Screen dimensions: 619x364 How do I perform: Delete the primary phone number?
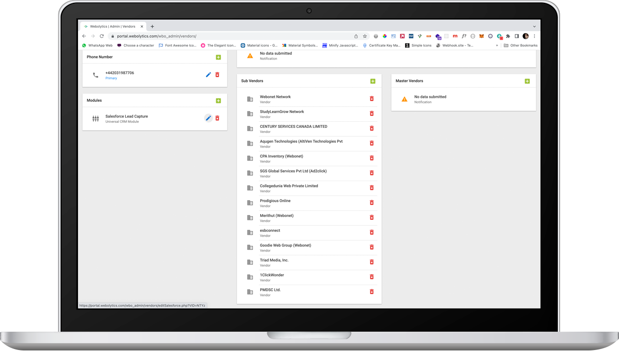[x=217, y=74]
